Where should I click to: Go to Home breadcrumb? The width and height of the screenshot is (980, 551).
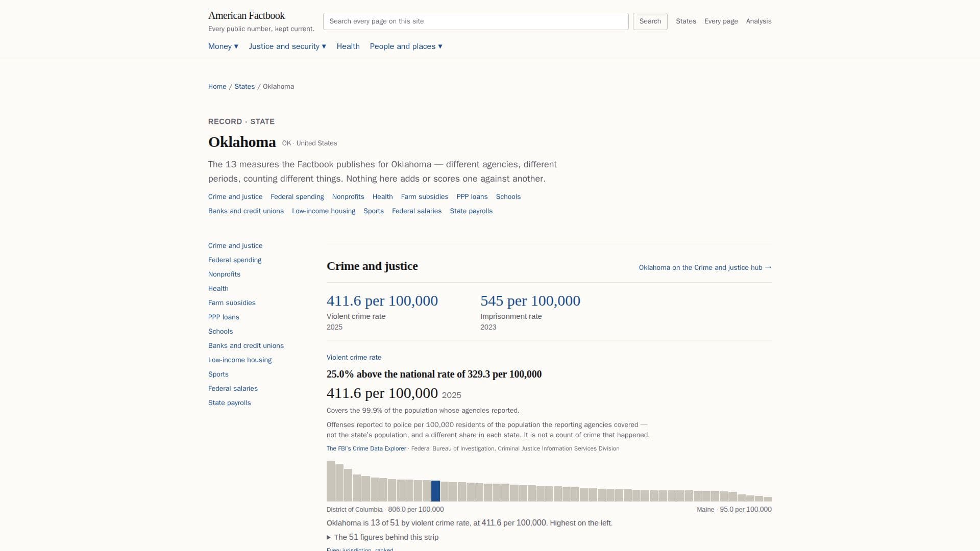(x=217, y=87)
